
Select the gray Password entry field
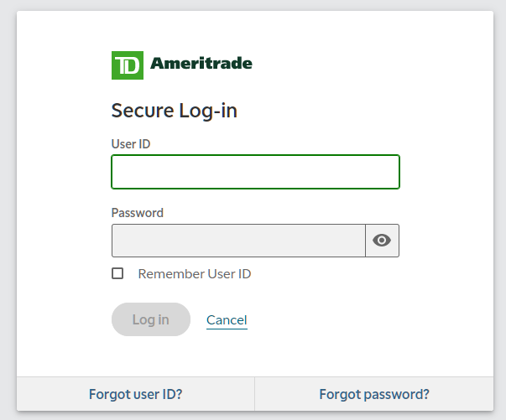click(238, 241)
